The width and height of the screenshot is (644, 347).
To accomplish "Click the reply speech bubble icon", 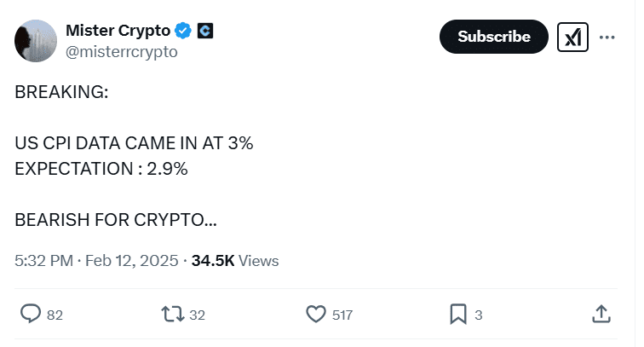I will [x=30, y=315].
